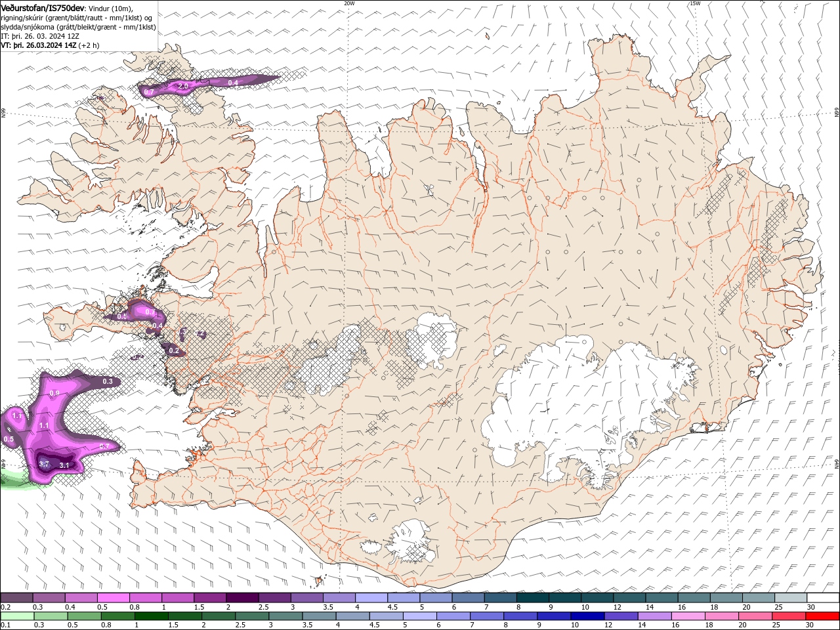Select the pale pink 16–18 swatch in the lower legend row
Image resolution: width=840 pixels, height=630 pixels.
[x=688, y=616]
